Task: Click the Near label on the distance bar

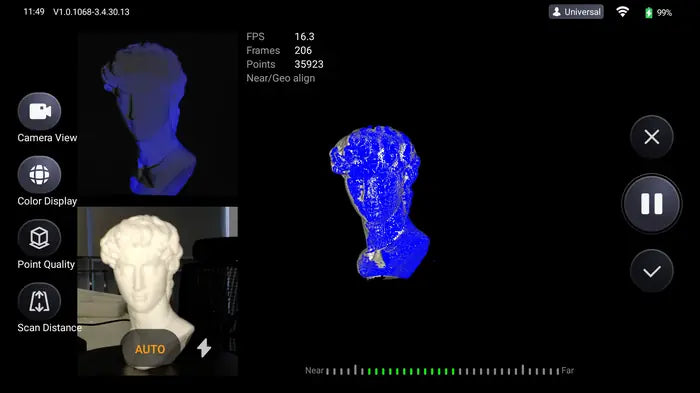Action: coord(314,370)
